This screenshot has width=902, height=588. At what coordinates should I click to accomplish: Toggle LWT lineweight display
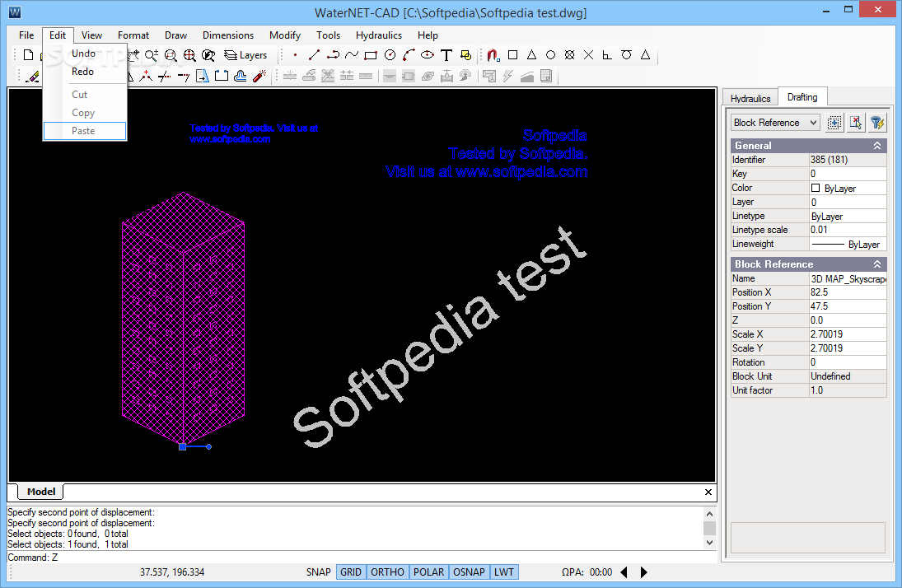(x=504, y=572)
